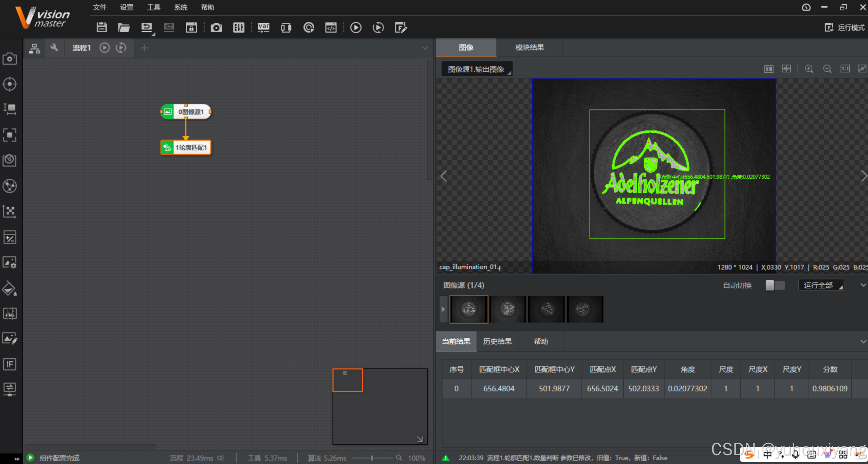The width and height of the screenshot is (868, 464).
Task: Select the image acquisition camera icon in sidebar
Action: point(10,59)
